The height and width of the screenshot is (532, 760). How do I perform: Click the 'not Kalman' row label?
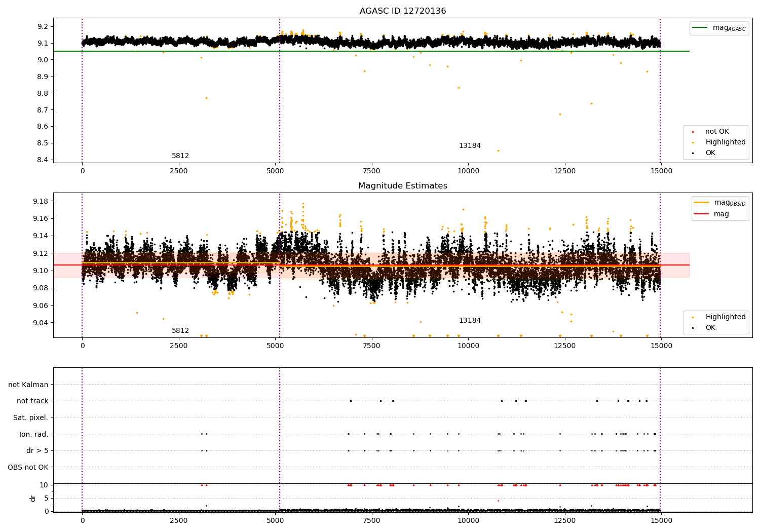click(x=28, y=385)
